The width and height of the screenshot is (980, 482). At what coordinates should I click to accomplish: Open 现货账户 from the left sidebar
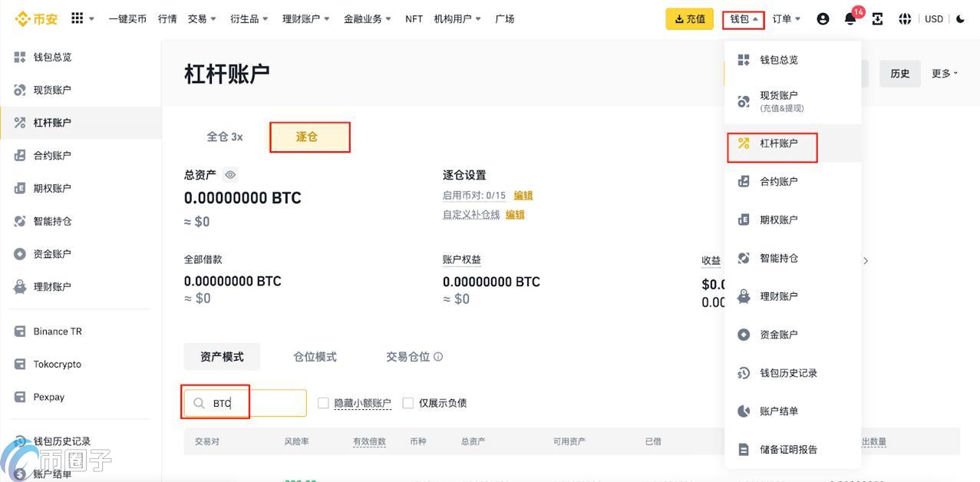click(x=50, y=89)
